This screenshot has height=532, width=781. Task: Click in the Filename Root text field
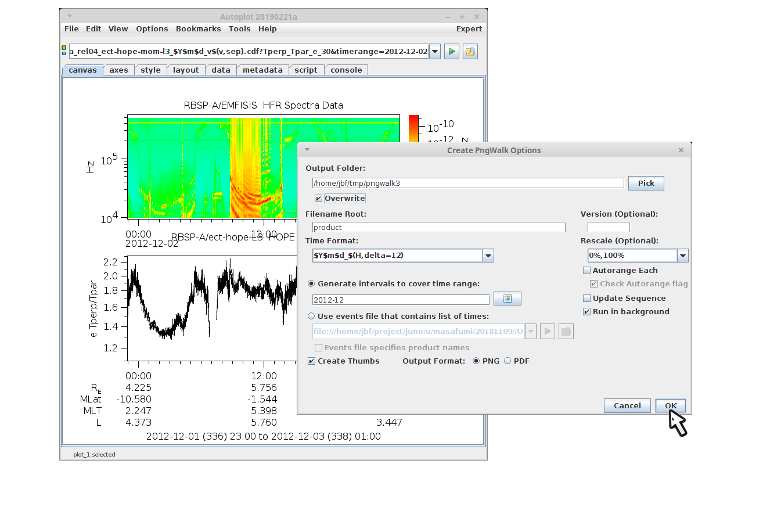pyautogui.click(x=438, y=228)
